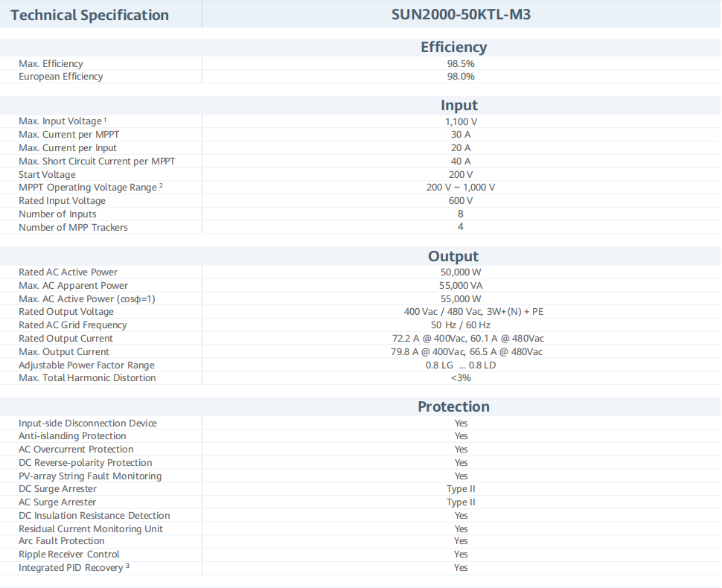Select the 'Rated Output Current' label
Screen dimensions: 722x588
click(66, 339)
